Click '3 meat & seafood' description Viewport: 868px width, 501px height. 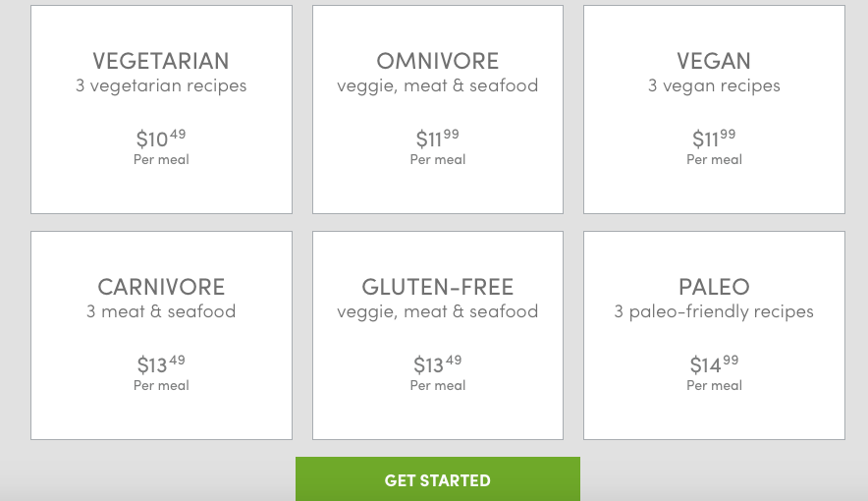pos(161,311)
